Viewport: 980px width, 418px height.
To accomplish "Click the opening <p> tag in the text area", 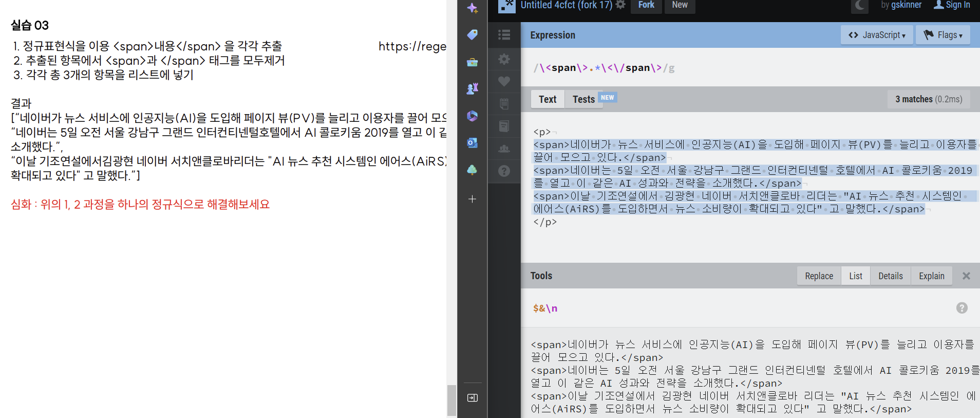I will click(x=542, y=132).
